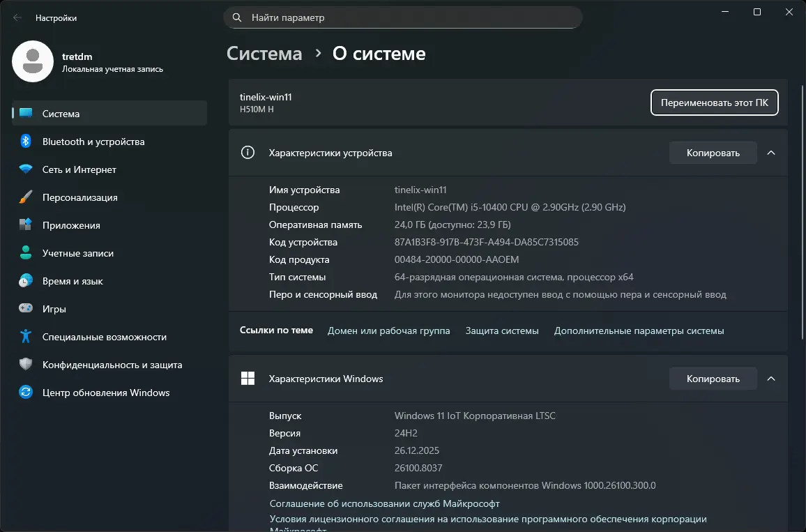The height and width of the screenshot is (532, 806).
Task: Collapse Характеристики Windows section chevron
Action: pyautogui.click(x=771, y=379)
